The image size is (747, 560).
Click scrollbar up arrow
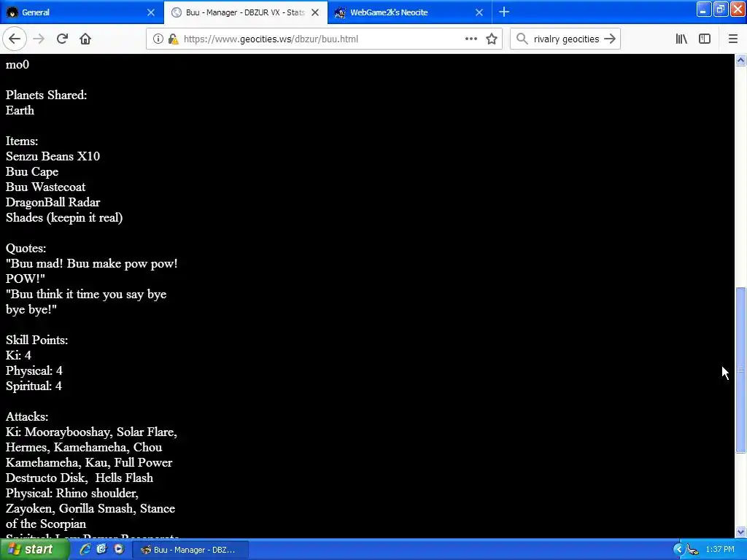740,60
